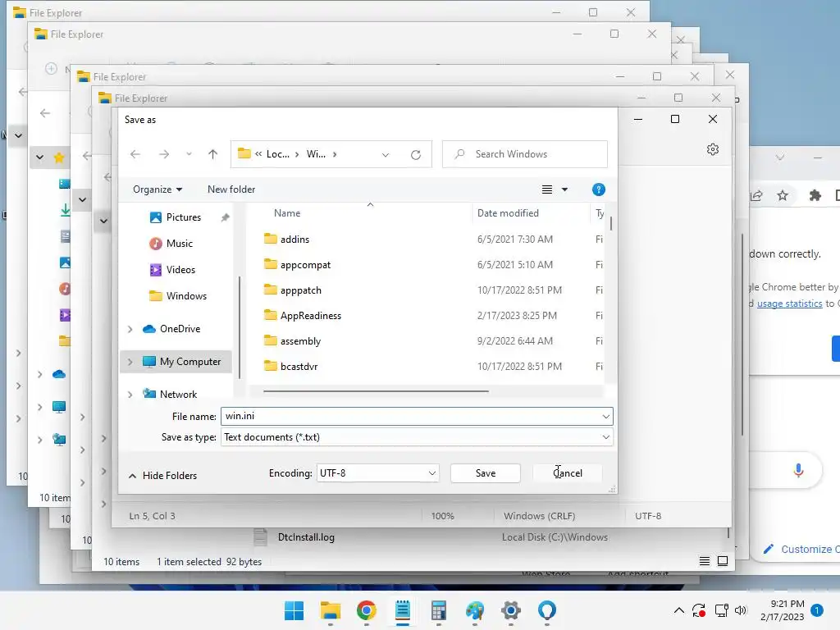The height and width of the screenshot is (630, 840).
Task: Select DtcInstall.log in File Explorer
Action: [306, 537]
